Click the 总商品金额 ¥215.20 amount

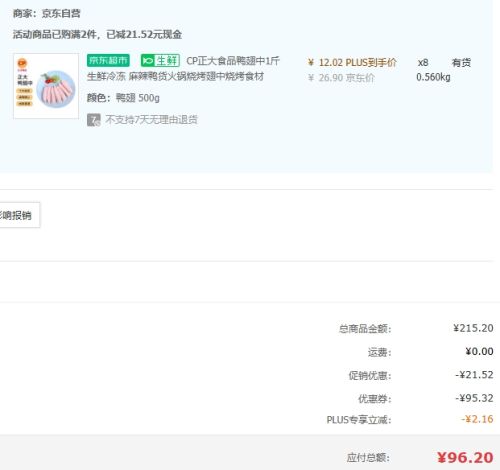click(473, 328)
